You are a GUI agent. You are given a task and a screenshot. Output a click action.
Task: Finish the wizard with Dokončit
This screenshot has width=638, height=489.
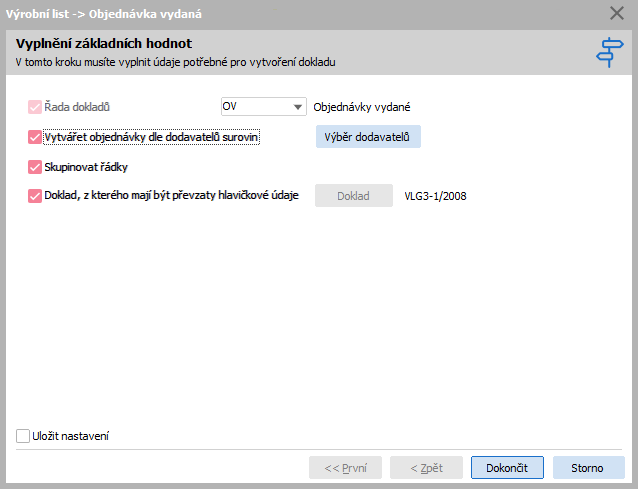click(x=507, y=468)
